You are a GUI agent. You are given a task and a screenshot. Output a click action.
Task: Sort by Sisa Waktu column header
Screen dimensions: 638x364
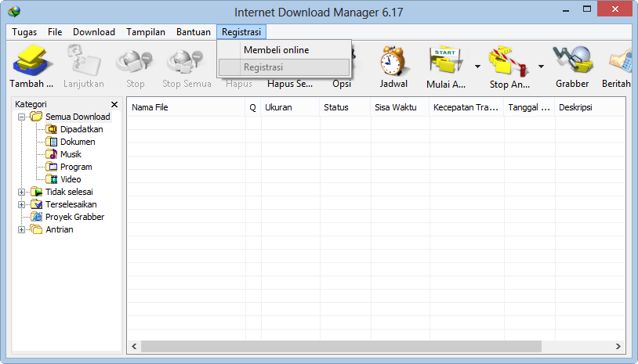click(x=400, y=107)
